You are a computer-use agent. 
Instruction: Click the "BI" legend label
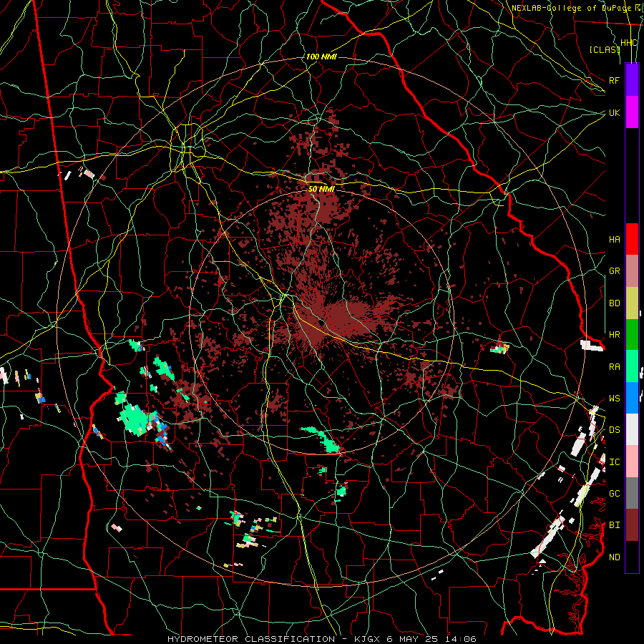614,525
